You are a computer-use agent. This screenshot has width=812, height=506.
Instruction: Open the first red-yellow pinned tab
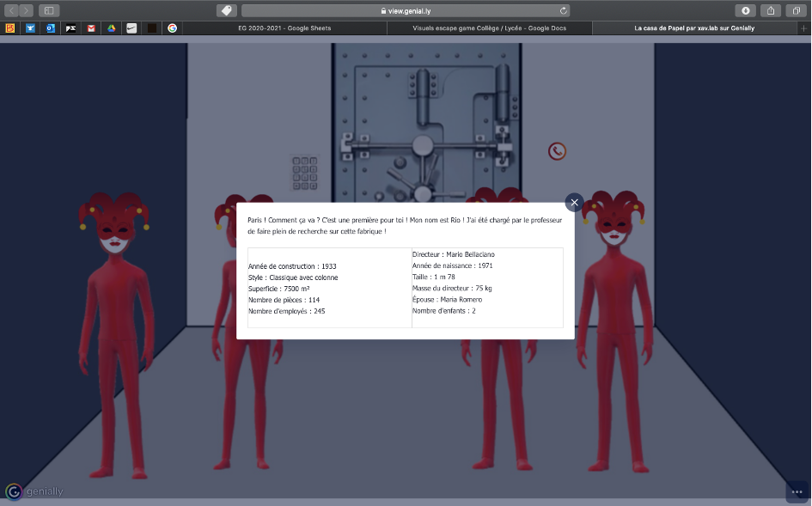[9, 28]
